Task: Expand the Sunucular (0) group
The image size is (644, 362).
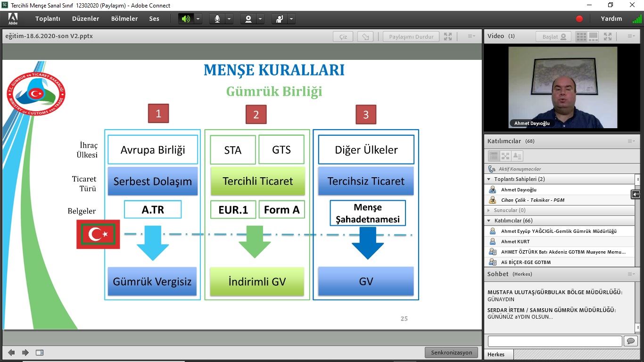Action: click(x=489, y=210)
